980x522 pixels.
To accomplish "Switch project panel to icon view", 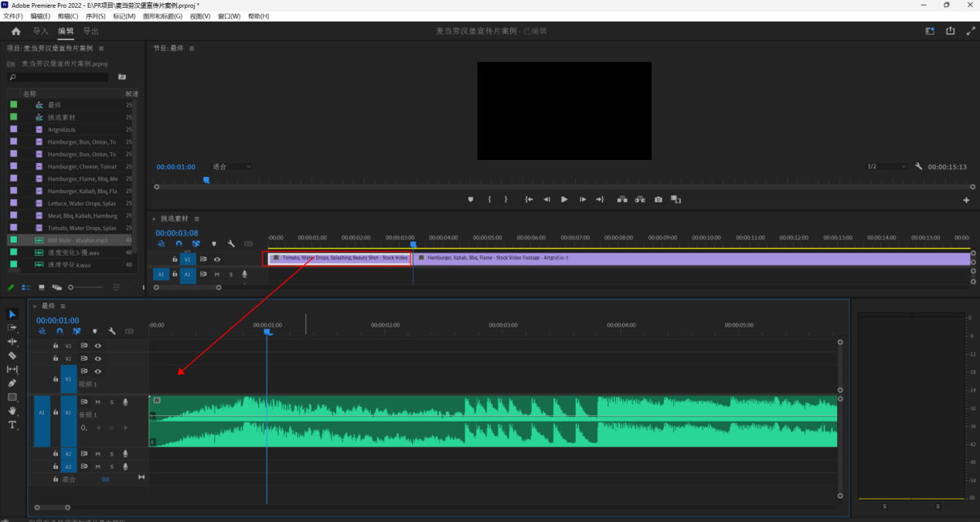I will pos(42,287).
